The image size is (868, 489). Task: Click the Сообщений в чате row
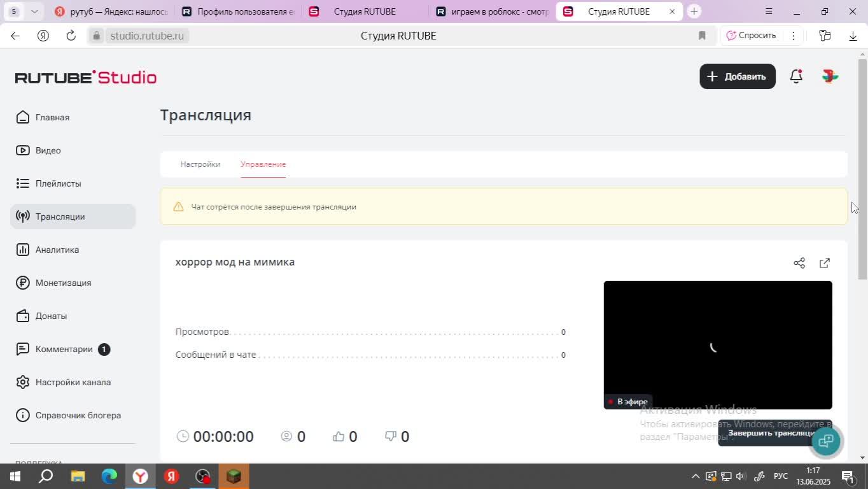(x=370, y=355)
